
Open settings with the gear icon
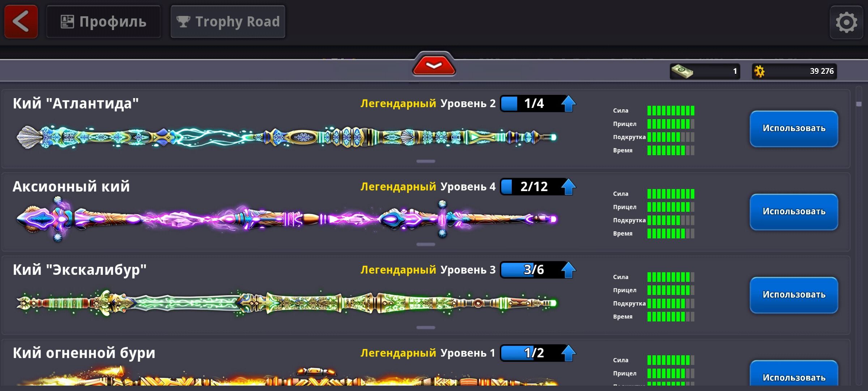846,22
